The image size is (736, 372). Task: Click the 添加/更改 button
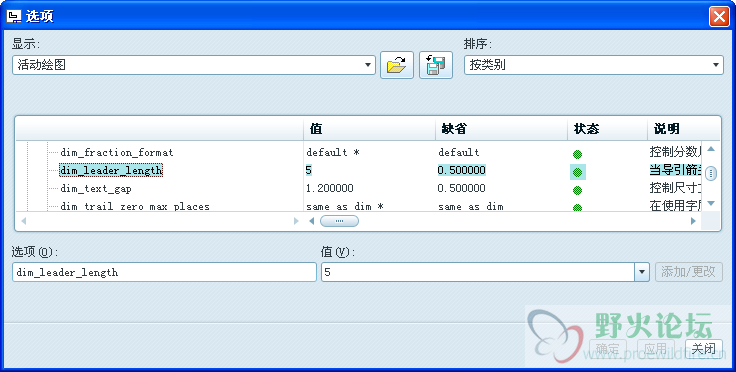point(689,272)
